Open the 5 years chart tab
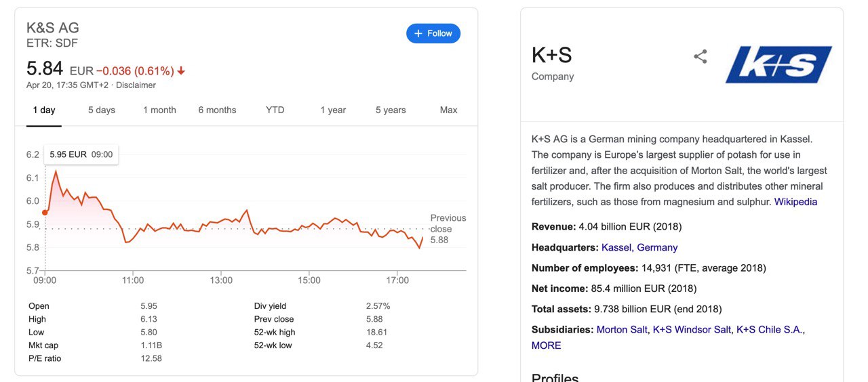868x382 pixels. click(x=391, y=110)
